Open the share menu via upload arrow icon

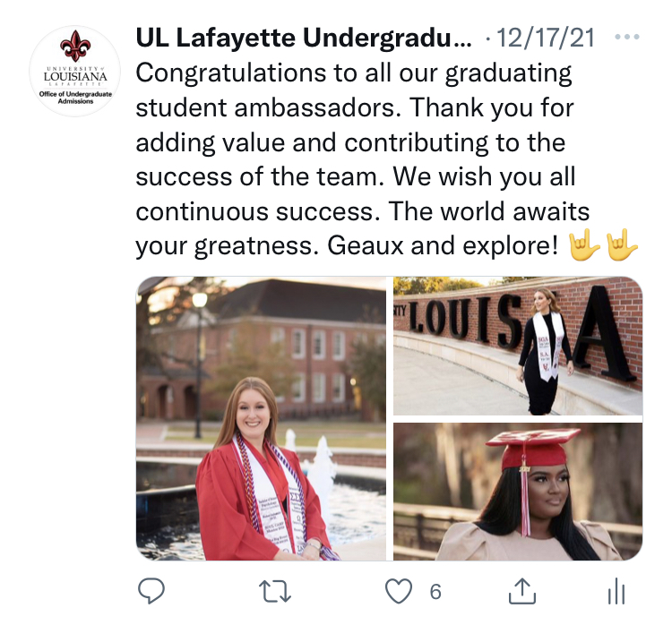coord(522,591)
